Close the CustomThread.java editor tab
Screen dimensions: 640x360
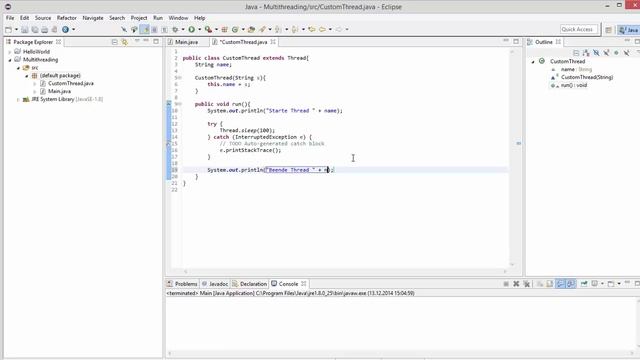click(x=273, y=42)
